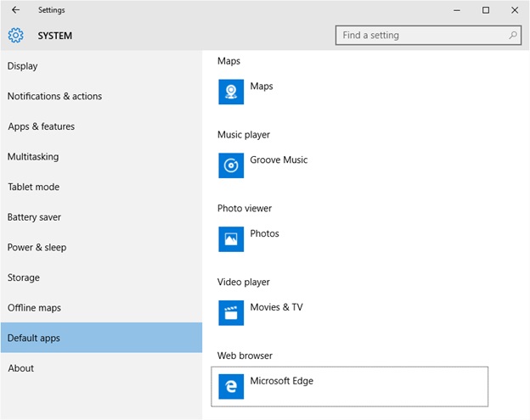
Task: Click the Photos app icon
Action: coord(231,239)
